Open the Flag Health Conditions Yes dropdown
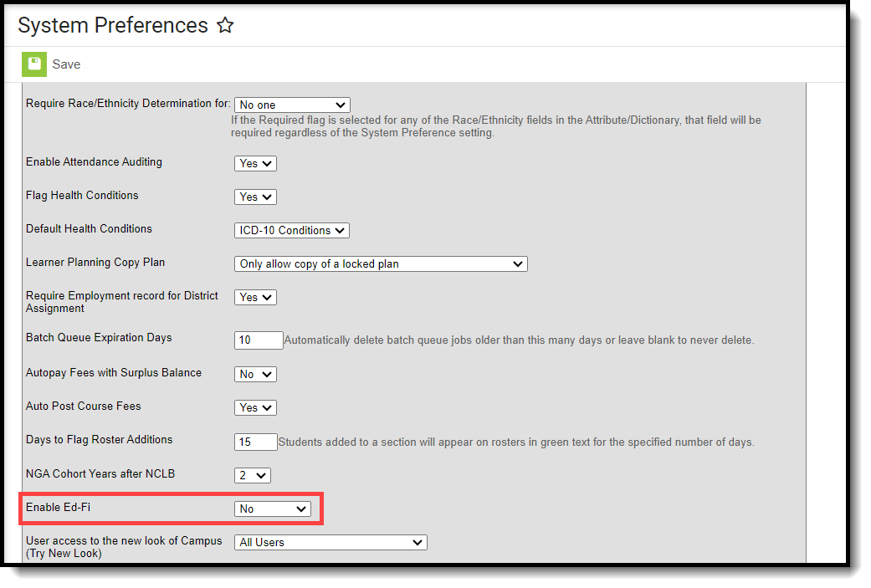This screenshot has width=871, height=588. click(x=255, y=197)
